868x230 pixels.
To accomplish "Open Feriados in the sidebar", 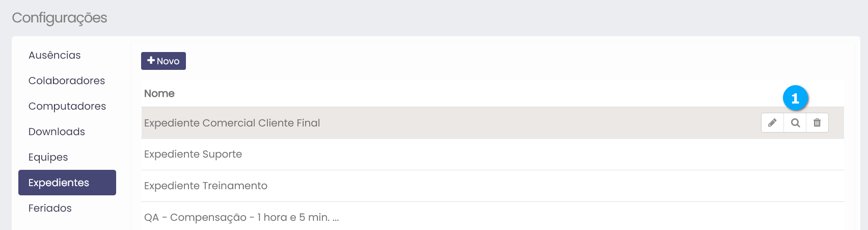I will 50,208.
